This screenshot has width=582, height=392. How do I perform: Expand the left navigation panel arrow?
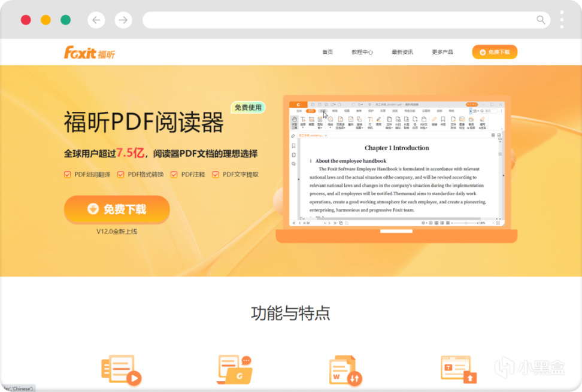[298, 179]
